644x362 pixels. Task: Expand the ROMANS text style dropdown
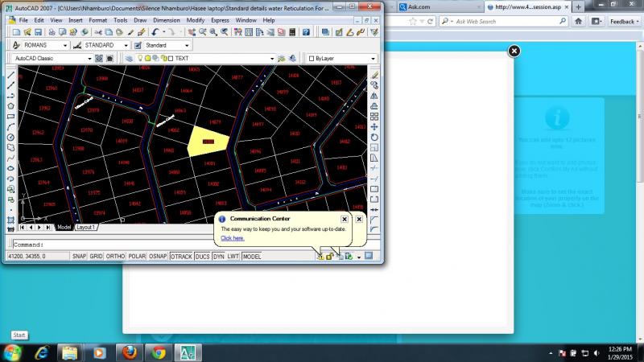(x=65, y=45)
